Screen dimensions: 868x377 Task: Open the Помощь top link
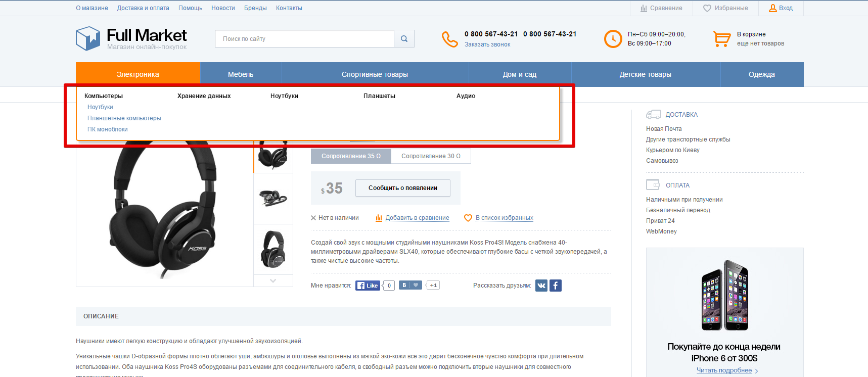tap(190, 8)
